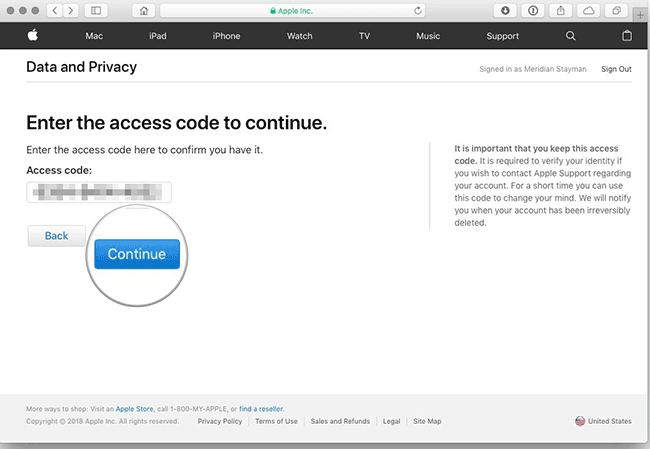Toggle the Safari sidebar icon
The height and width of the screenshot is (449, 650).
96,11
